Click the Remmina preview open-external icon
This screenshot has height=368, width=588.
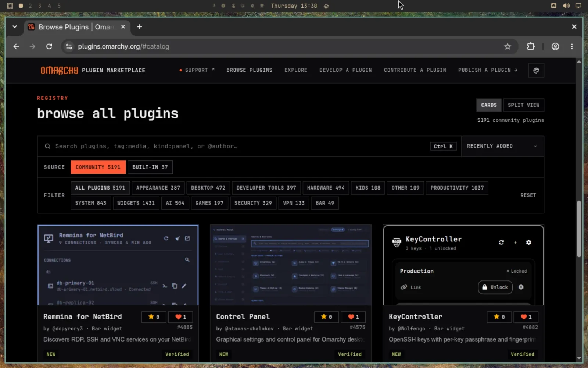point(187,238)
